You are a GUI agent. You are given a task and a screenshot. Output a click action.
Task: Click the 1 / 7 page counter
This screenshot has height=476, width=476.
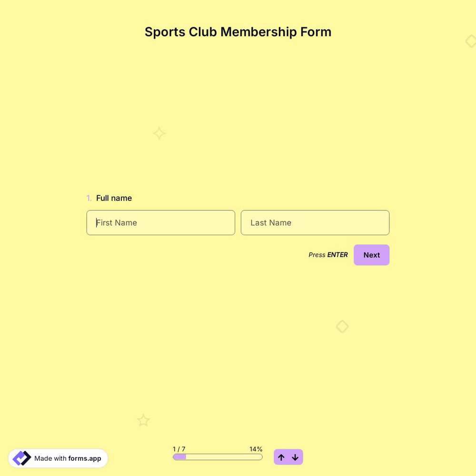click(x=179, y=449)
